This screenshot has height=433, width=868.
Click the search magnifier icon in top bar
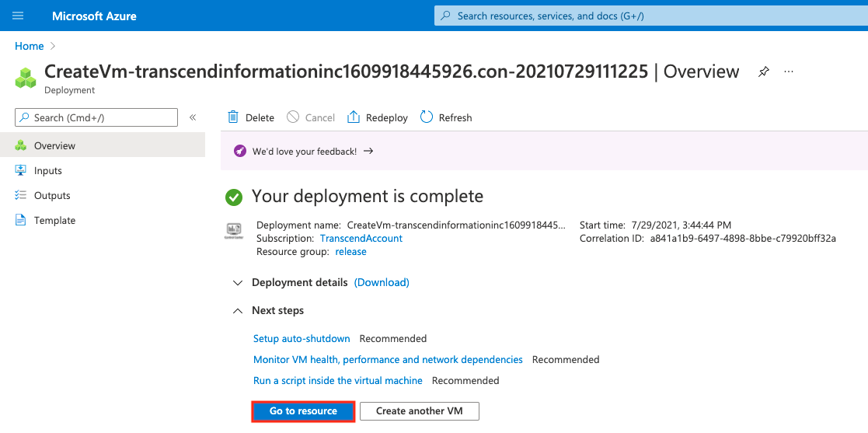point(445,16)
